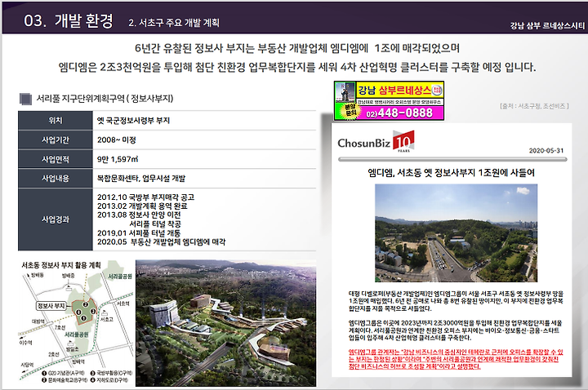Click the first summary line about 정보사 부지
Viewport: 588px width, 390px height.
[x=297, y=48]
